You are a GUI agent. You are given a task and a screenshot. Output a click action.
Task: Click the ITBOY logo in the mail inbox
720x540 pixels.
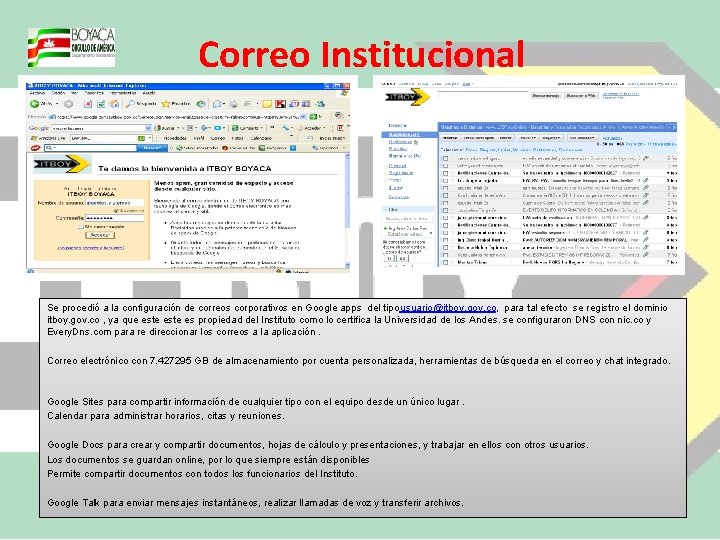tap(407, 97)
